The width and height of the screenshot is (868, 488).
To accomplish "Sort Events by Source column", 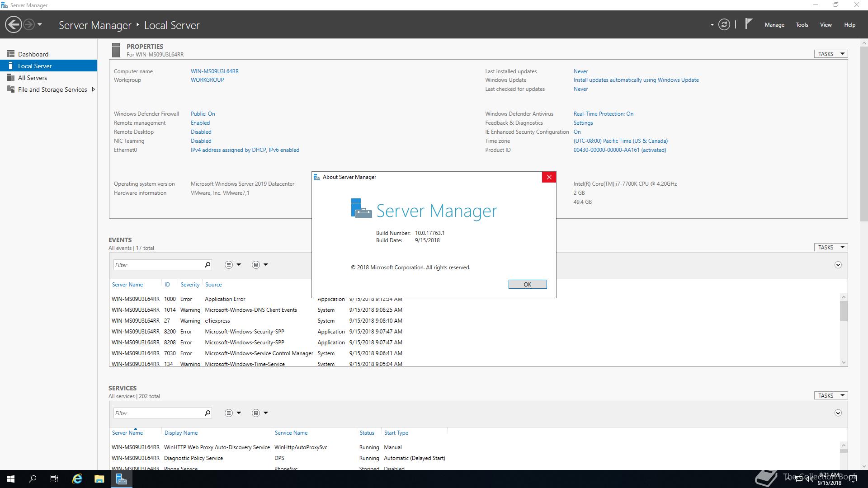I will click(x=213, y=285).
